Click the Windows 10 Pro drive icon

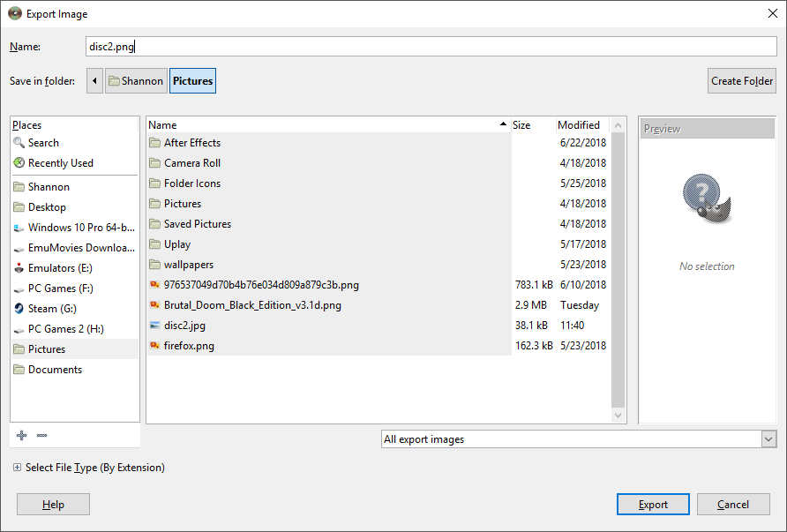click(19, 228)
